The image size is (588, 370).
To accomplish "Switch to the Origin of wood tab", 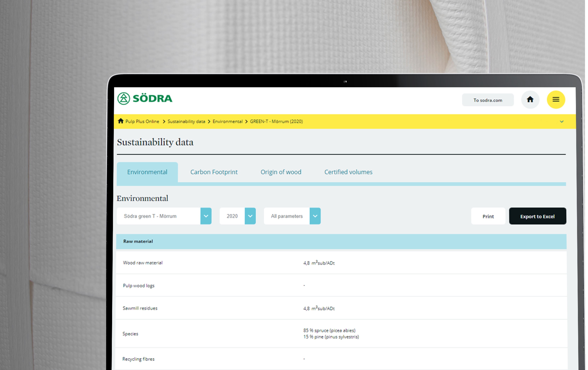I will (281, 172).
